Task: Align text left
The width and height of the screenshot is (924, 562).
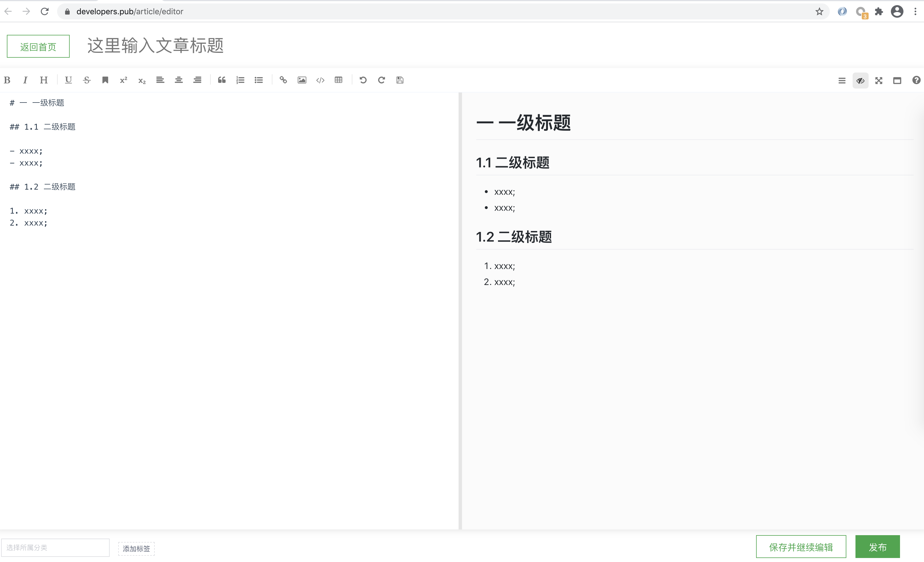Action: [x=160, y=80]
